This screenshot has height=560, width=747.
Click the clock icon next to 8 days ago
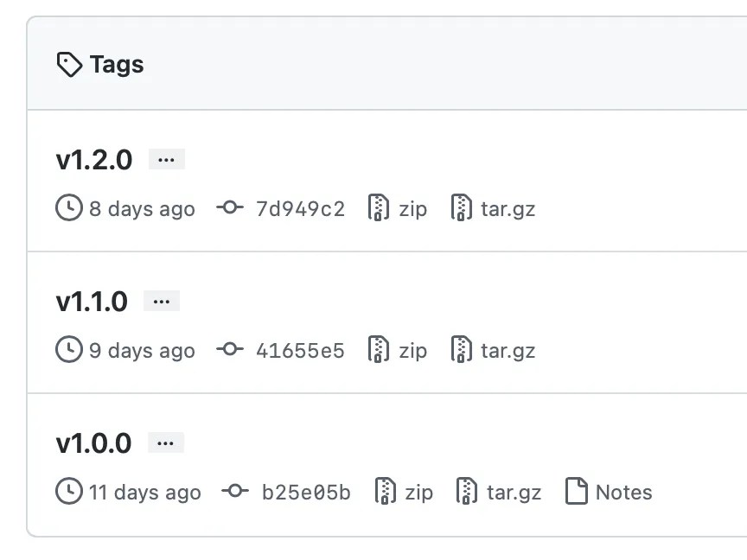[x=68, y=207]
